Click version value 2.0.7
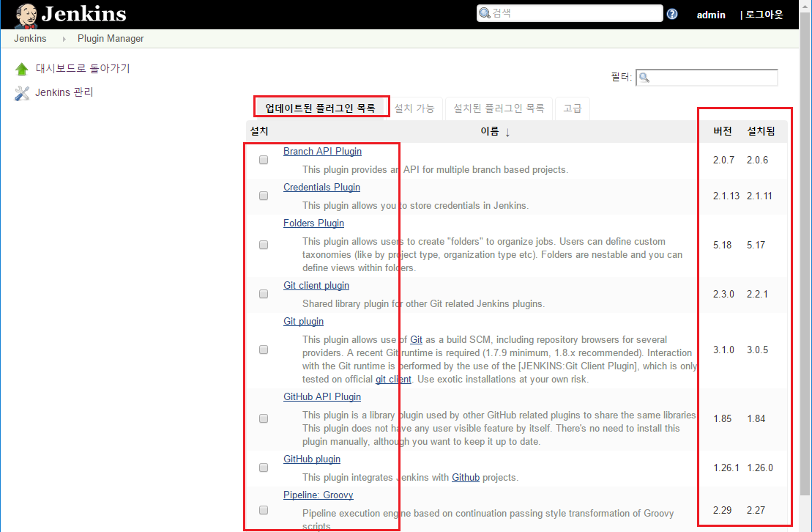Image resolution: width=812 pixels, height=532 pixels. tap(723, 160)
